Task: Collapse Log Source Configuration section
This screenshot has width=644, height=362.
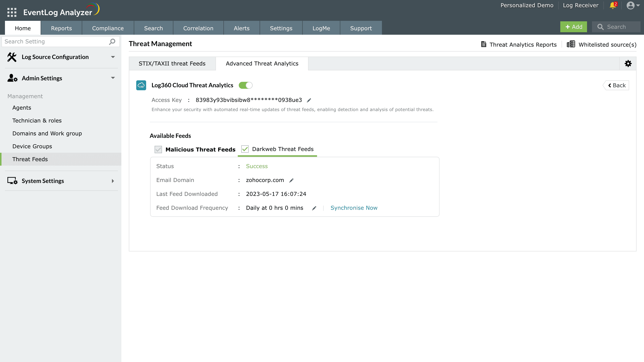Action: click(113, 57)
